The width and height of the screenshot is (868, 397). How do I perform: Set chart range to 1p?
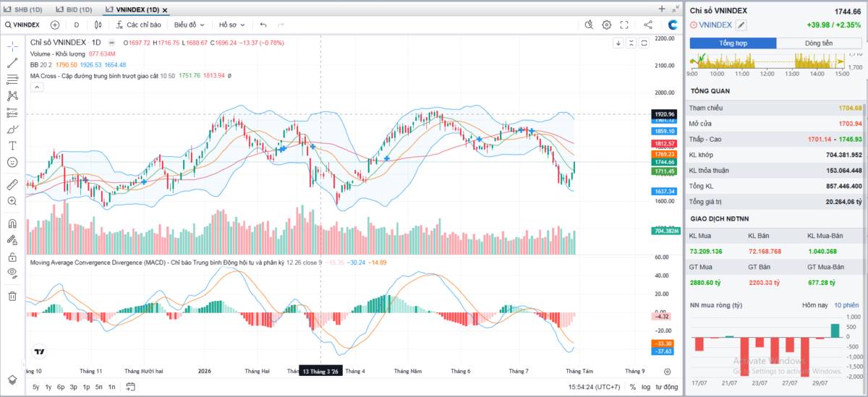pos(86,387)
